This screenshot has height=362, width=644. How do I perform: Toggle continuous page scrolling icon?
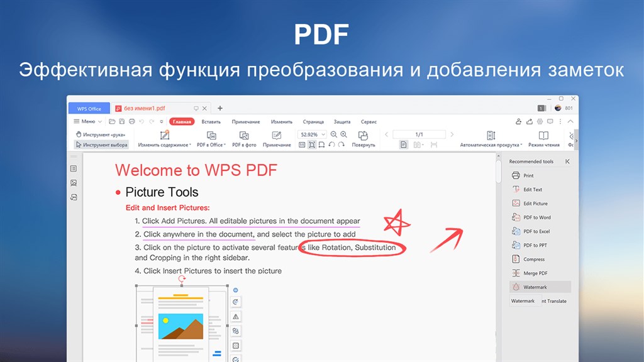pos(434,145)
